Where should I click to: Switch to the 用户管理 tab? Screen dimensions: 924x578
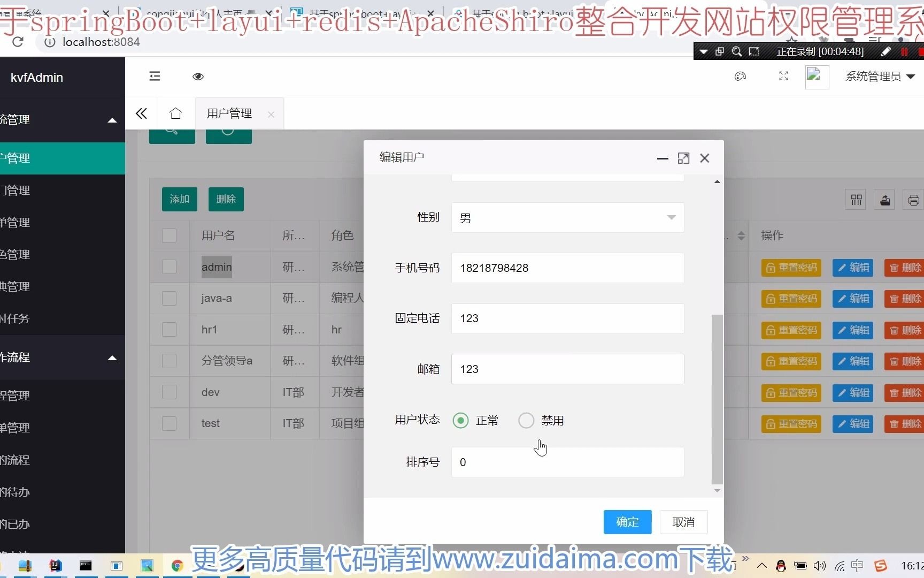[x=229, y=113]
